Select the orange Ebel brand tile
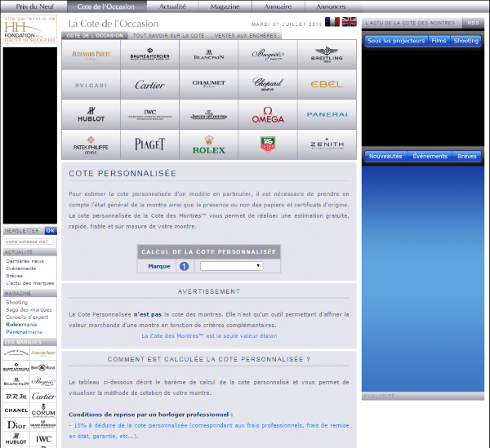The height and width of the screenshot is (448, 490). coord(327,85)
